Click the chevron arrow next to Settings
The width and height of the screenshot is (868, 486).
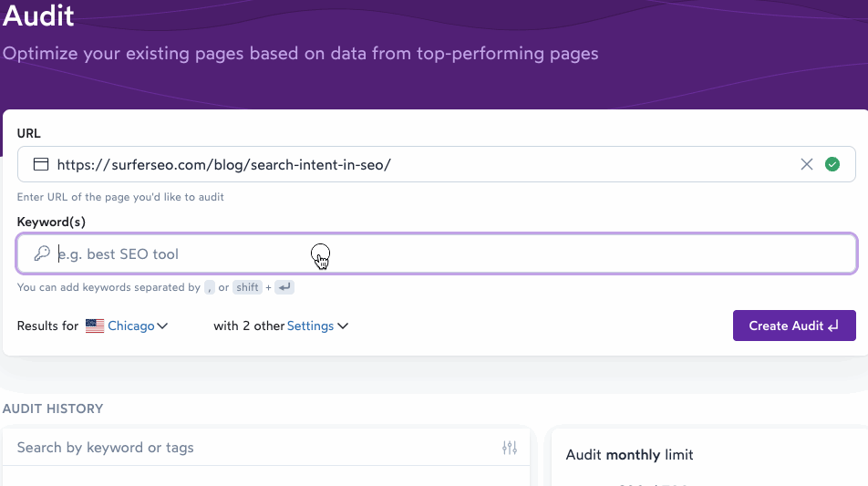pos(343,326)
